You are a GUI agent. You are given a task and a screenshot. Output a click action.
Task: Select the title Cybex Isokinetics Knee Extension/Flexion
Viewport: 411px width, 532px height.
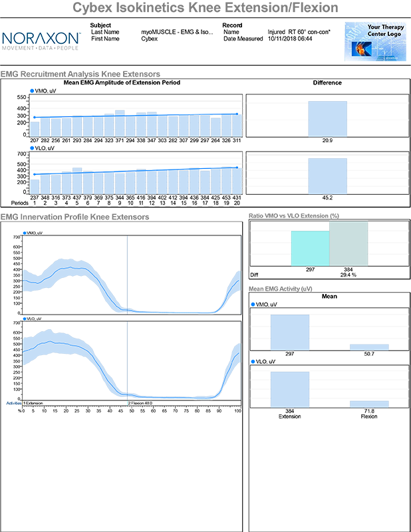coord(205,7)
